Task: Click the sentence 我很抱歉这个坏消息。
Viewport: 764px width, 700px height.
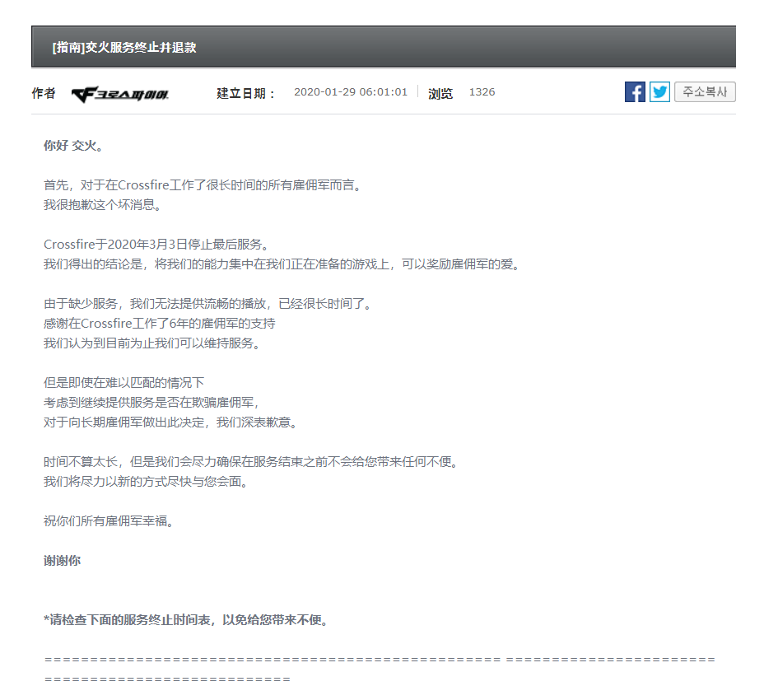Action: click(105, 205)
